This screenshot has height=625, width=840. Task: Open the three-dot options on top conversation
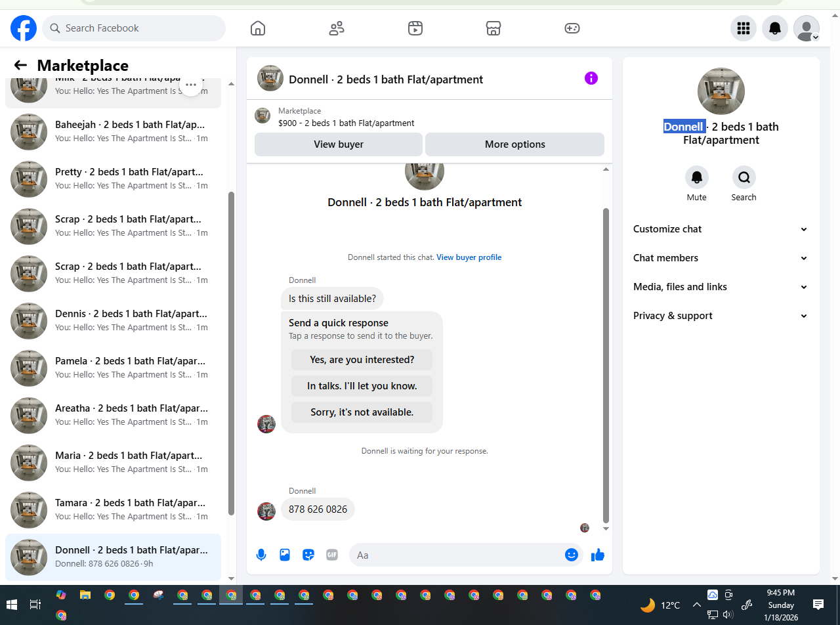pyautogui.click(x=191, y=85)
